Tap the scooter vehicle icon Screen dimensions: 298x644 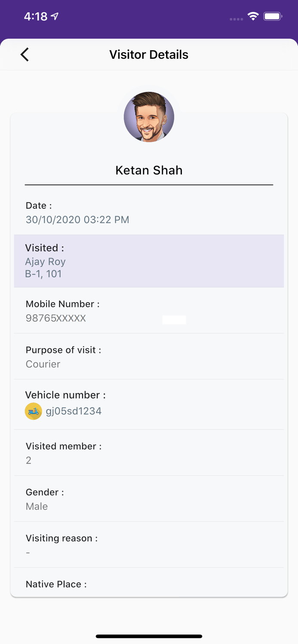(34, 411)
